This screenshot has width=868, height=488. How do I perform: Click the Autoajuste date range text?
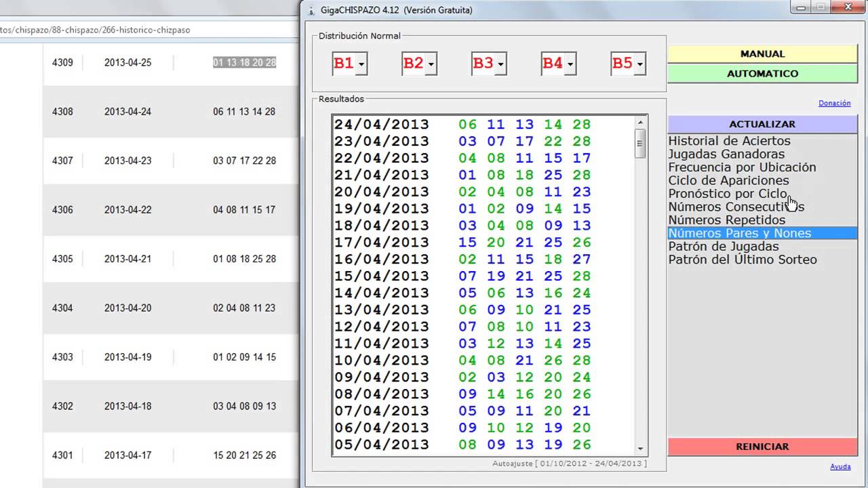570,464
